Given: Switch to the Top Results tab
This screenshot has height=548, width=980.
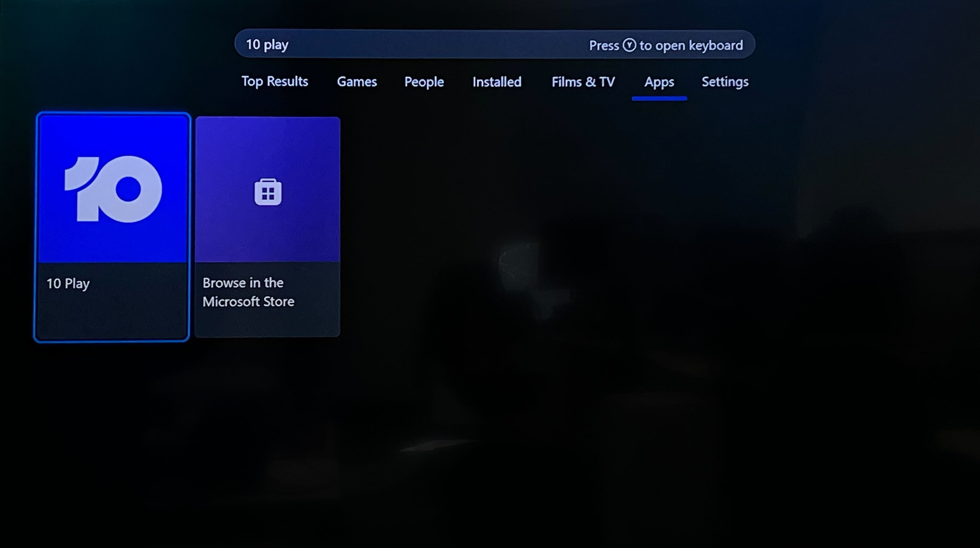Looking at the screenshot, I should [275, 81].
